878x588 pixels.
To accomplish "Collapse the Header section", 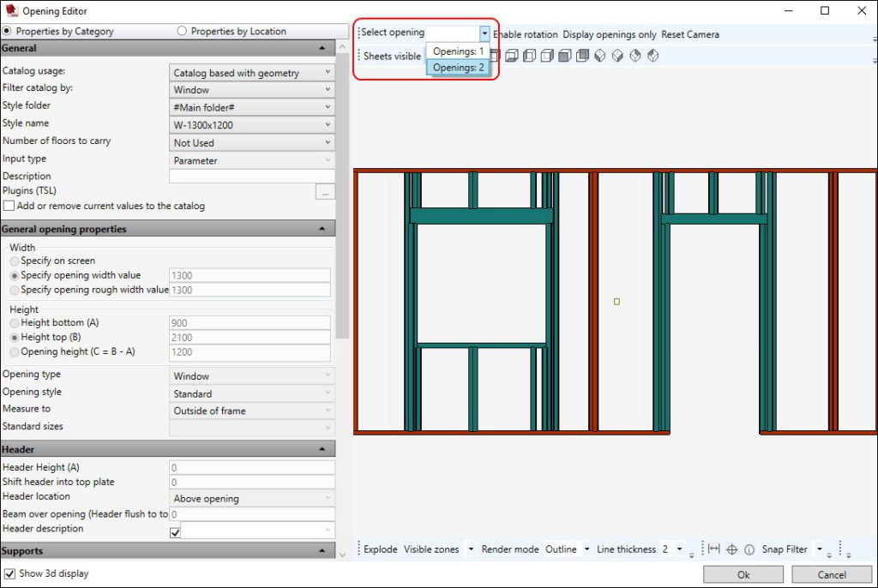I will click(x=322, y=449).
